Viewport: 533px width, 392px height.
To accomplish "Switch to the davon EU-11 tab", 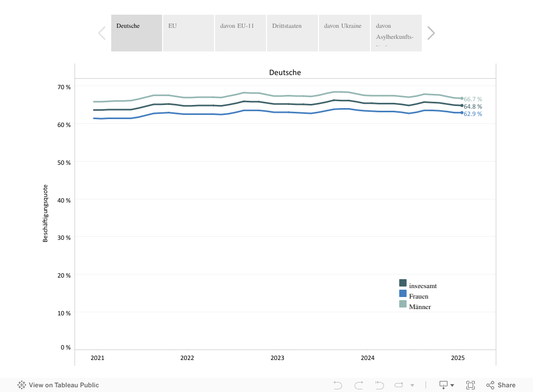I will [x=240, y=33].
